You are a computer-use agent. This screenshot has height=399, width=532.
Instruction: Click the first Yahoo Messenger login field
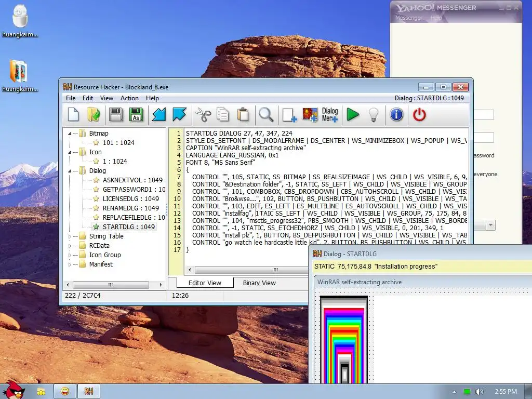tap(484, 115)
